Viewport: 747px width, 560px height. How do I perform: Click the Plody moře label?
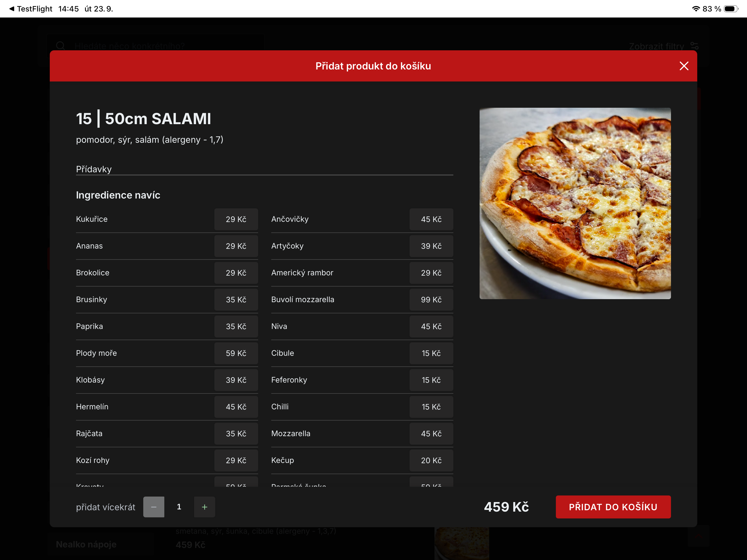point(96,353)
